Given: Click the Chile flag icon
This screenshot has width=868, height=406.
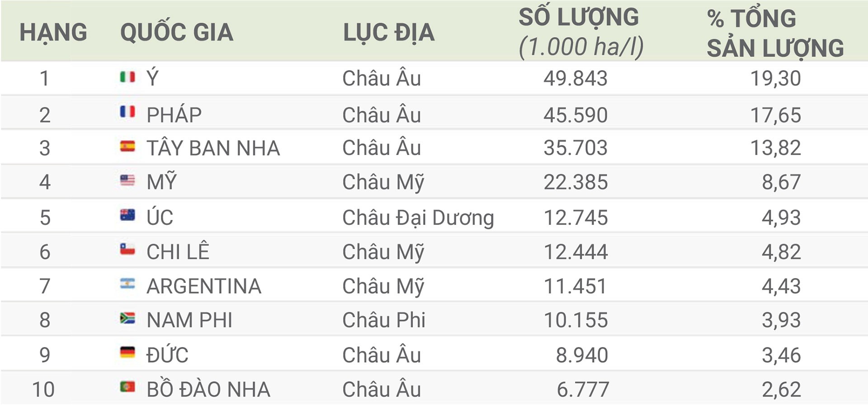Looking at the screenshot, I should pos(127,249).
